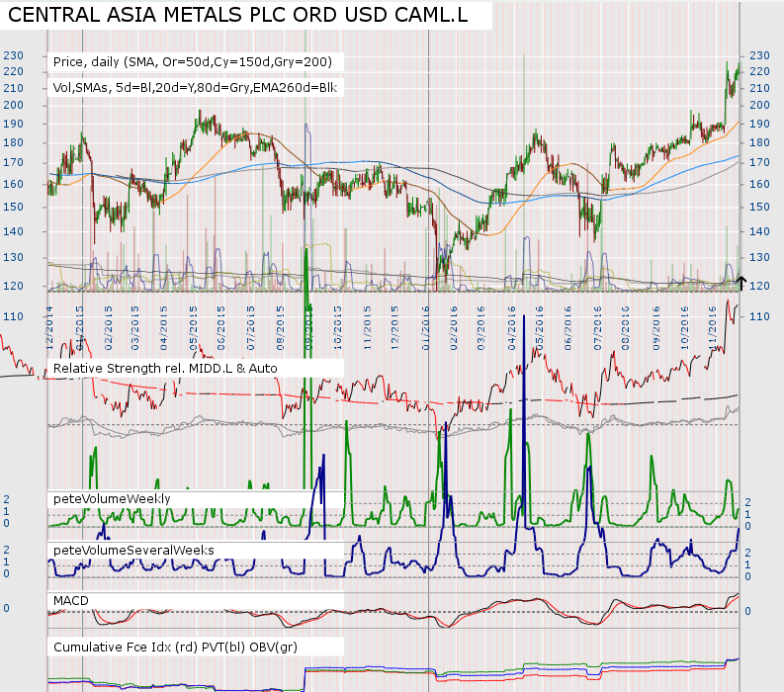
Task: Click the chart title CENTRAL ASIA METALS PLC ORD USD CAML.L
Action: (x=238, y=15)
